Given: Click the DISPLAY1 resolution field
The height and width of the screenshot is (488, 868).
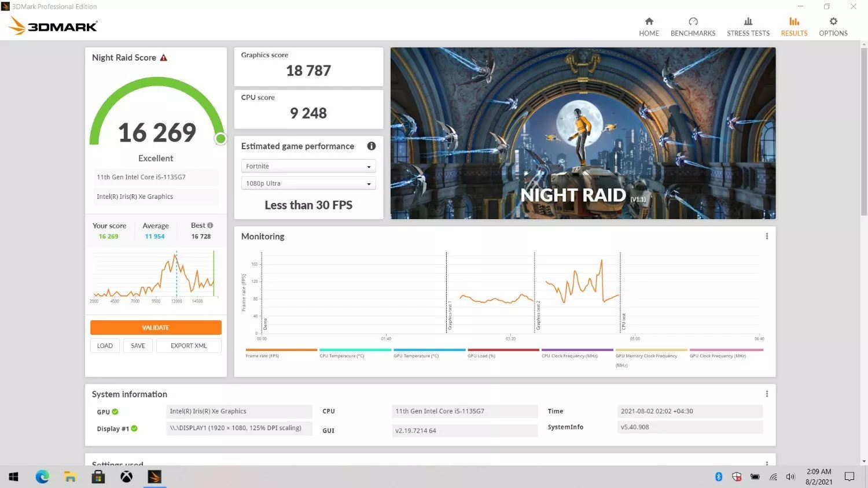Looking at the screenshot, I should tap(239, 428).
